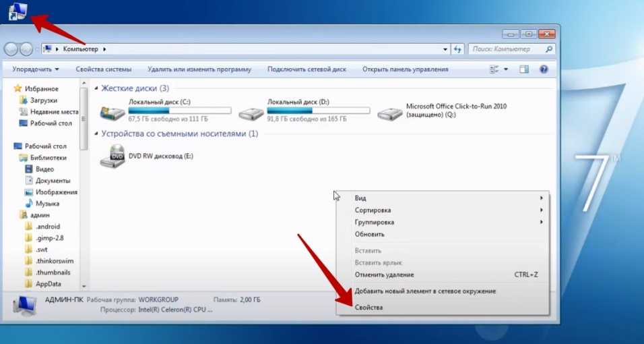Click the navigation pane scroll-down arrow

click(84, 285)
